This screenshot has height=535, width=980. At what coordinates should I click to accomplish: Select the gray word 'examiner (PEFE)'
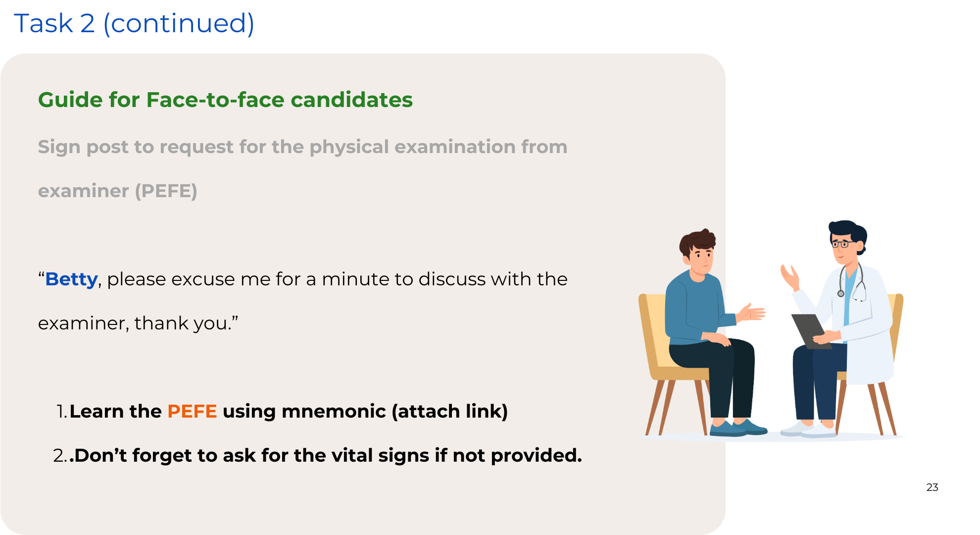pyautogui.click(x=118, y=191)
